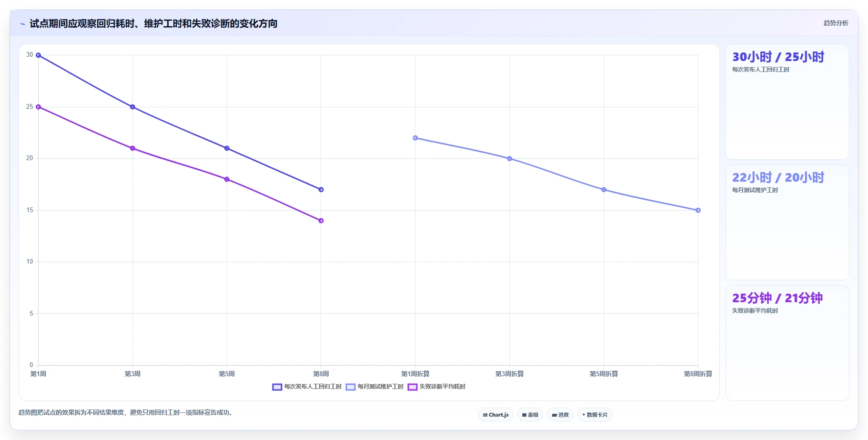Image resolution: width=868 pixels, height=440 pixels.
Task: Click x-axis label 第3周折算
Action: 510,374
